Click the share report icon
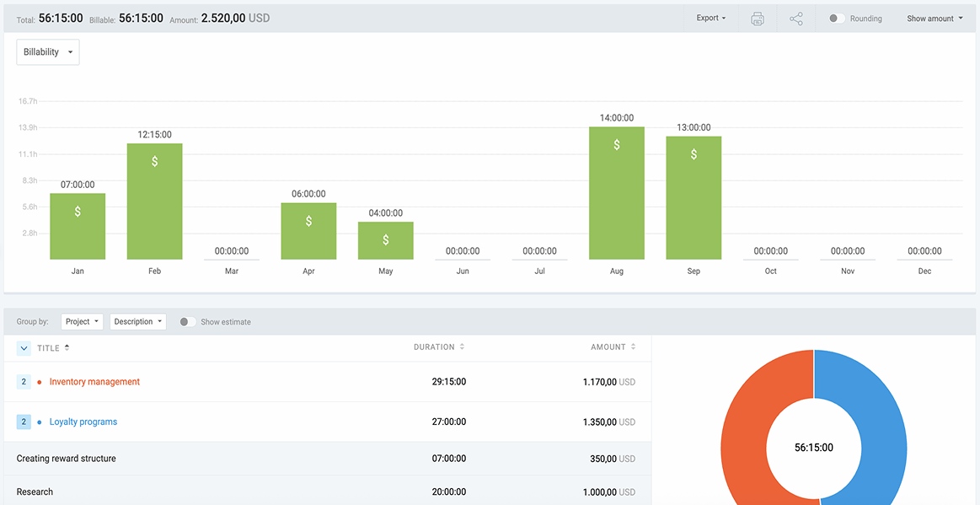The width and height of the screenshot is (980, 505). click(795, 18)
